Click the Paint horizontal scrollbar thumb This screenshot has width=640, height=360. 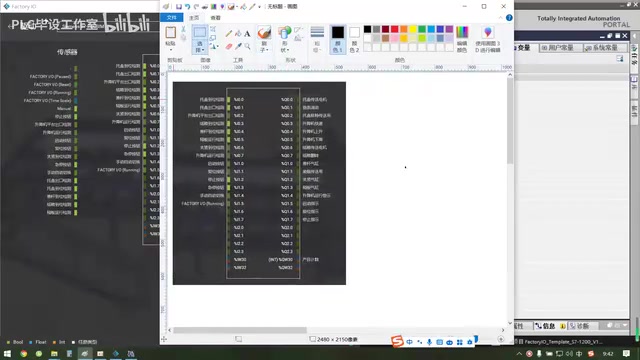(240, 330)
